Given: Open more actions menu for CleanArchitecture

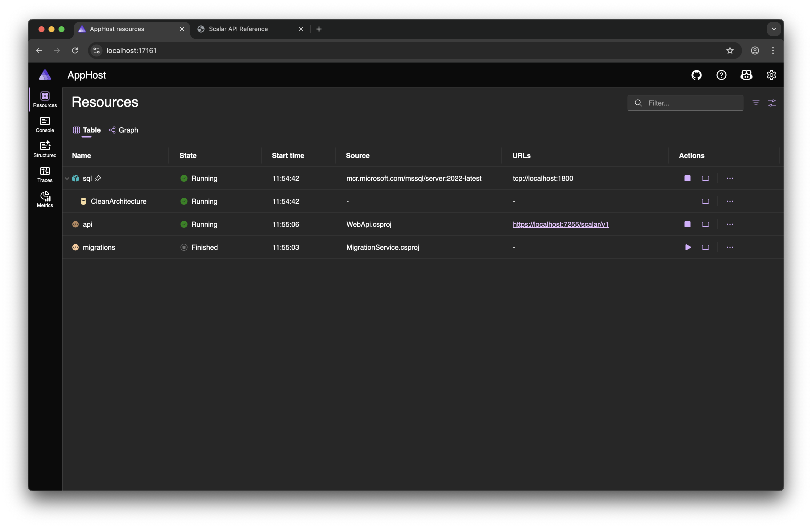Looking at the screenshot, I should (730, 201).
